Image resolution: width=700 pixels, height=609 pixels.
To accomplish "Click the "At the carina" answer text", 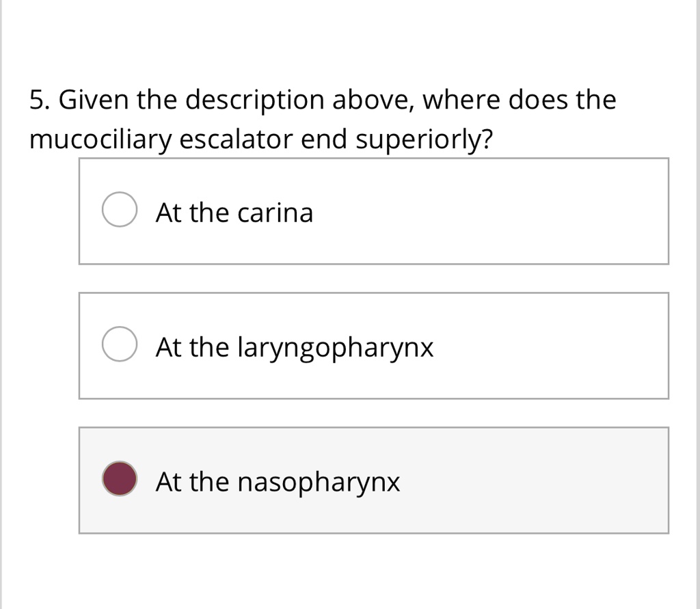I will 234,213.
